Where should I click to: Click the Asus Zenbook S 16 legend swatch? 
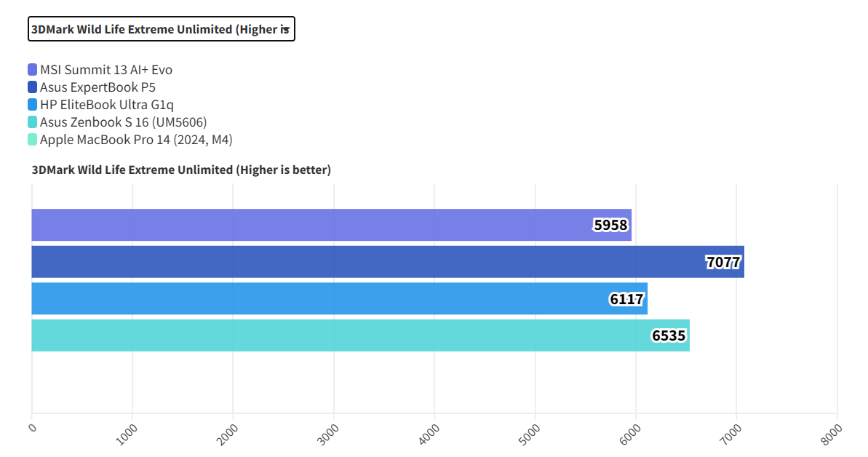coord(32,122)
